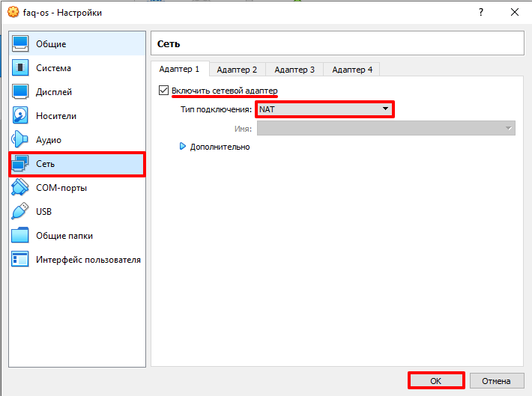Click the question mark help button
The width and height of the screenshot is (532, 396).
481,12
